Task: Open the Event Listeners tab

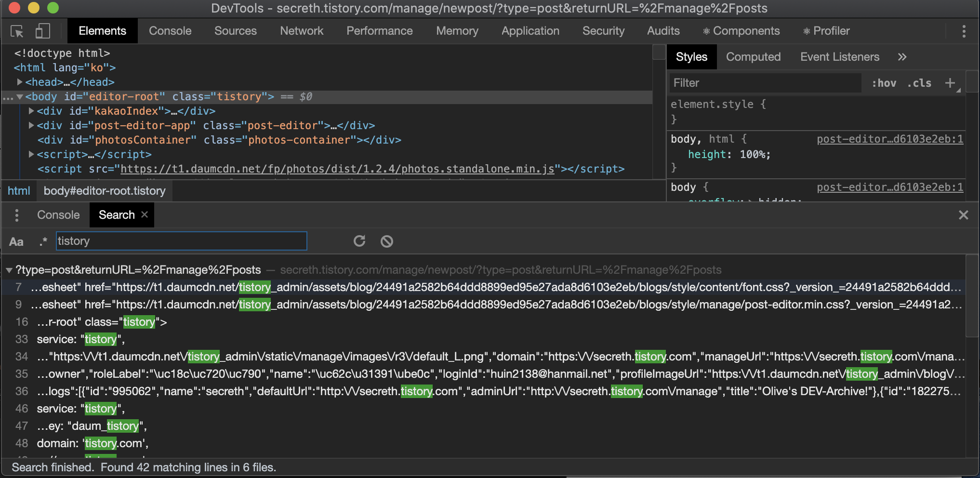Action: click(840, 57)
